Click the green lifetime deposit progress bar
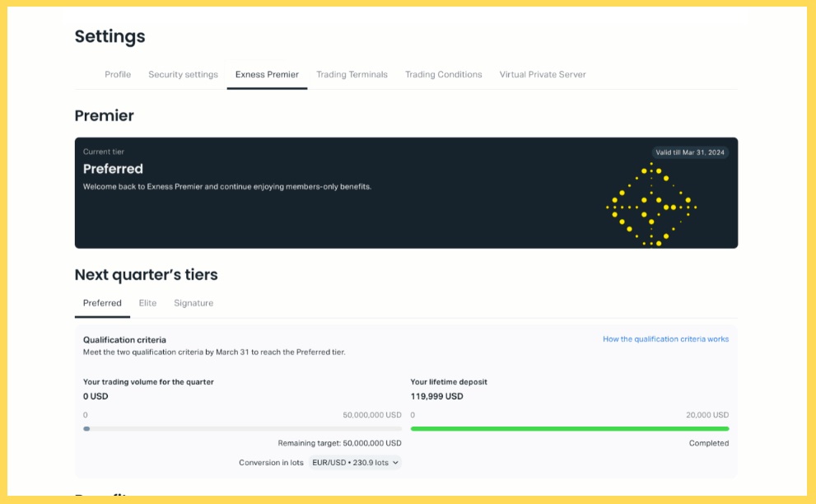The height and width of the screenshot is (504, 816). pos(569,428)
